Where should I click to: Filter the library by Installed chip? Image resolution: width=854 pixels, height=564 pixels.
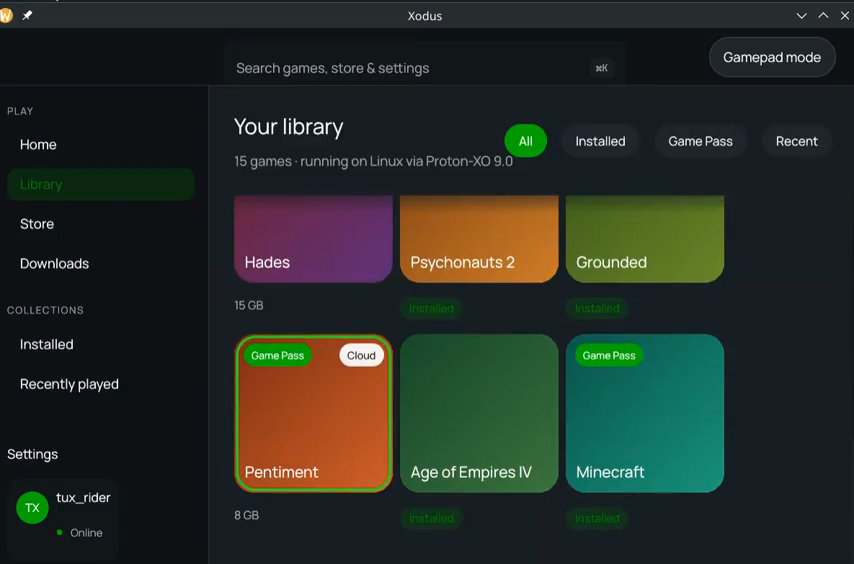click(600, 141)
